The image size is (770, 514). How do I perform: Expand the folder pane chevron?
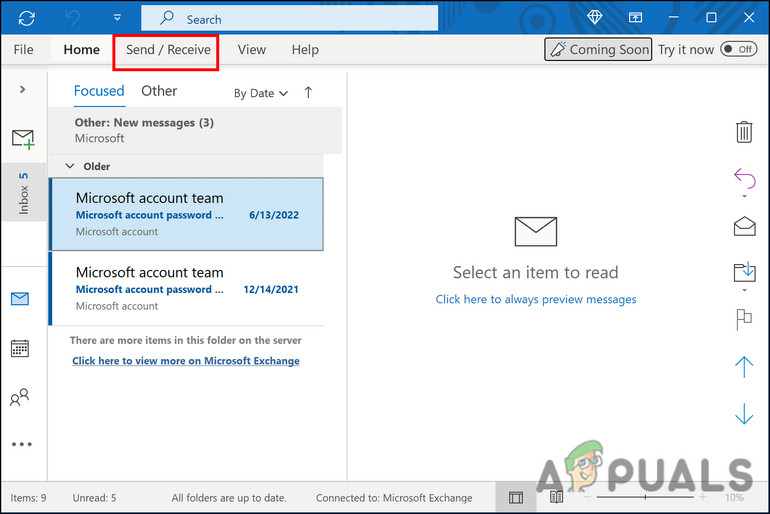pos(22,89)
